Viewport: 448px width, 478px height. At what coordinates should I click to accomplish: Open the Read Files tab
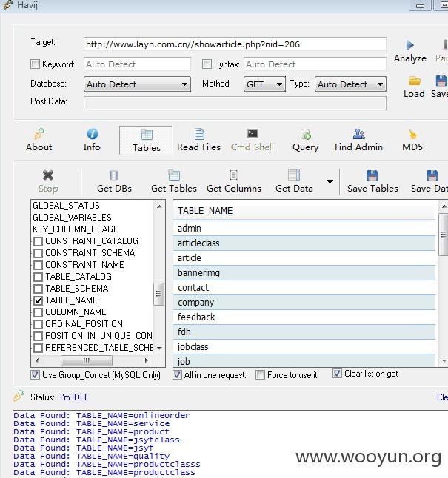pos(198,141)
